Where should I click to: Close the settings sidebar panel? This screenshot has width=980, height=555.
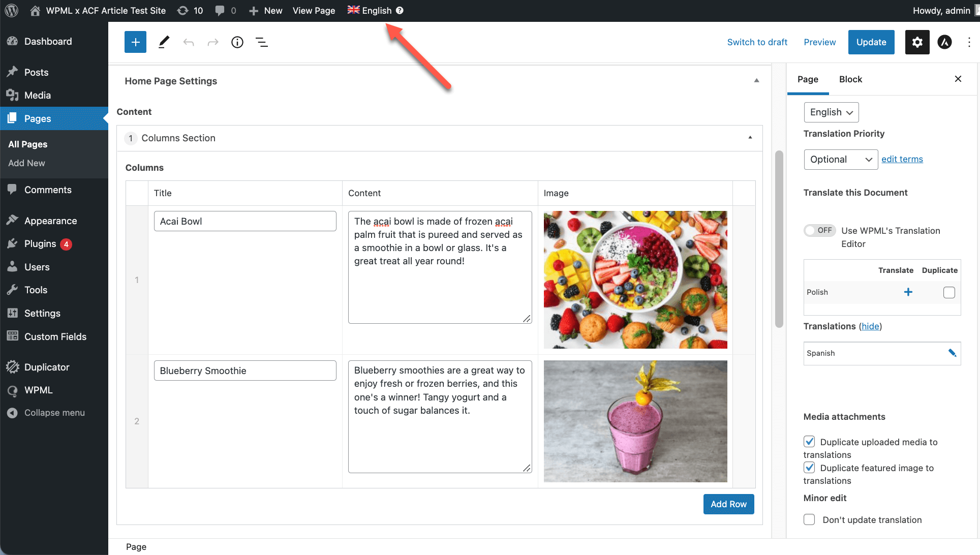coord(958,79)
